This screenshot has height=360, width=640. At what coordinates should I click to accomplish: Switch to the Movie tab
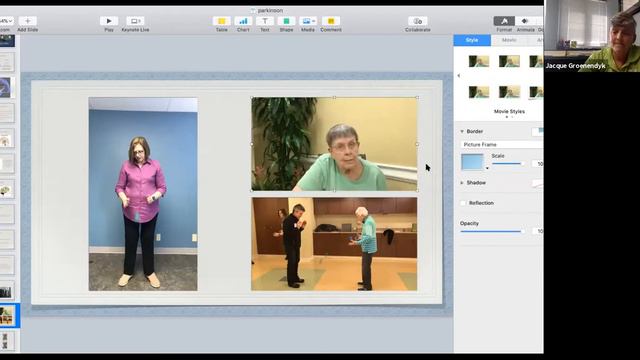[x=509, y=40]
